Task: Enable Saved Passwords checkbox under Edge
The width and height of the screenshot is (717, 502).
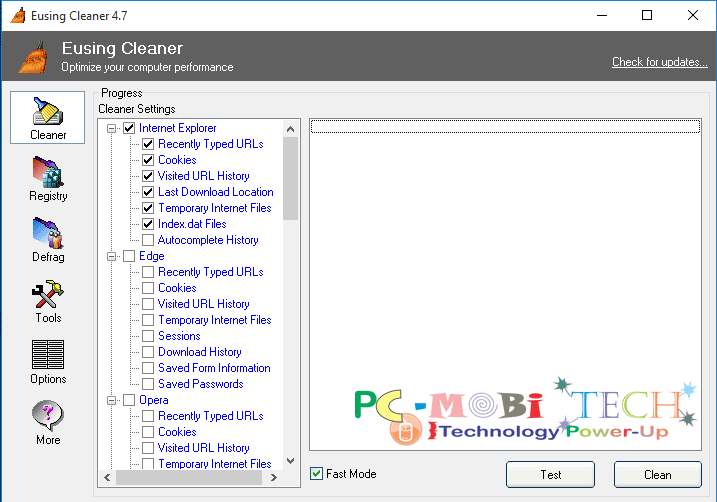Action: (148, 384)
